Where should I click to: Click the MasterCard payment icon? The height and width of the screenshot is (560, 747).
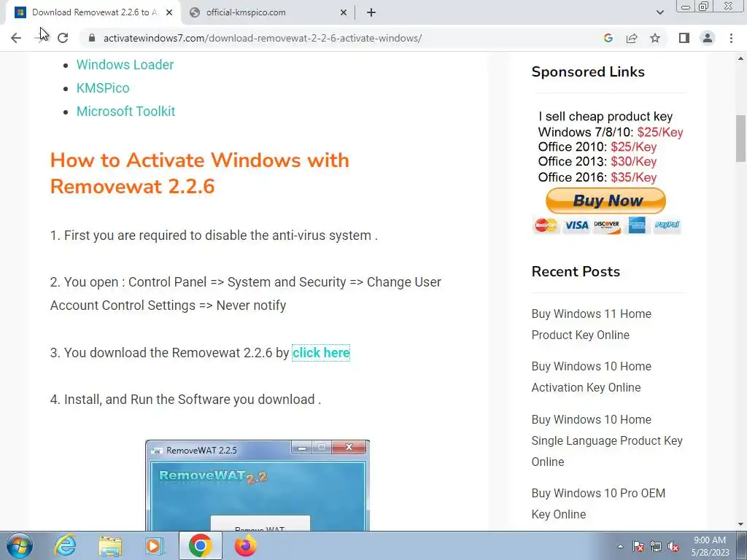coord(546,225)
